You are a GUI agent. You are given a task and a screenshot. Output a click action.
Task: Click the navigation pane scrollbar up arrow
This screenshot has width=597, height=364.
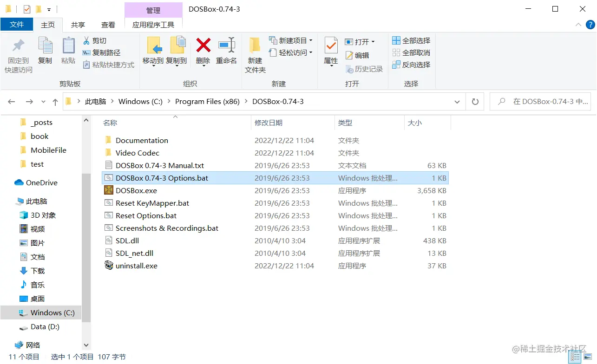pos(86,120)
